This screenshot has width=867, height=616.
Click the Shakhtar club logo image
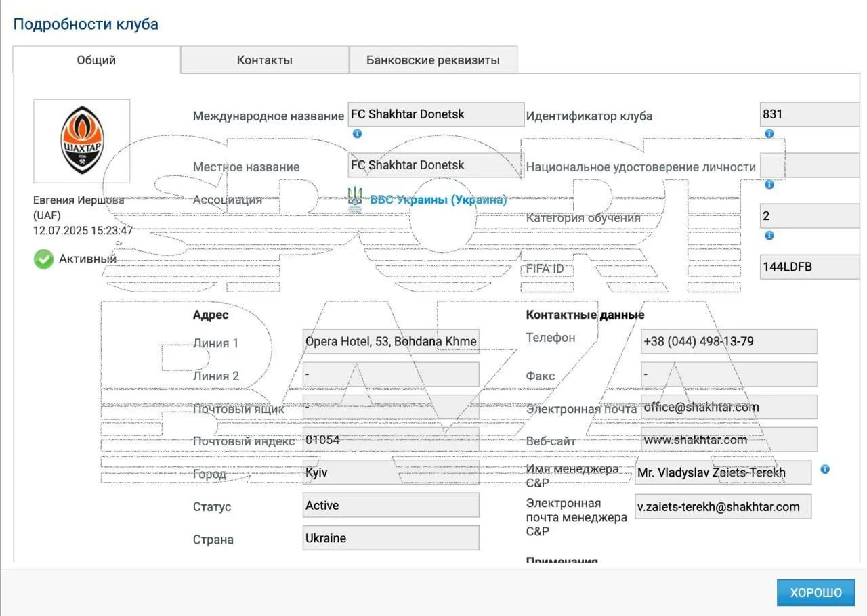81,141
